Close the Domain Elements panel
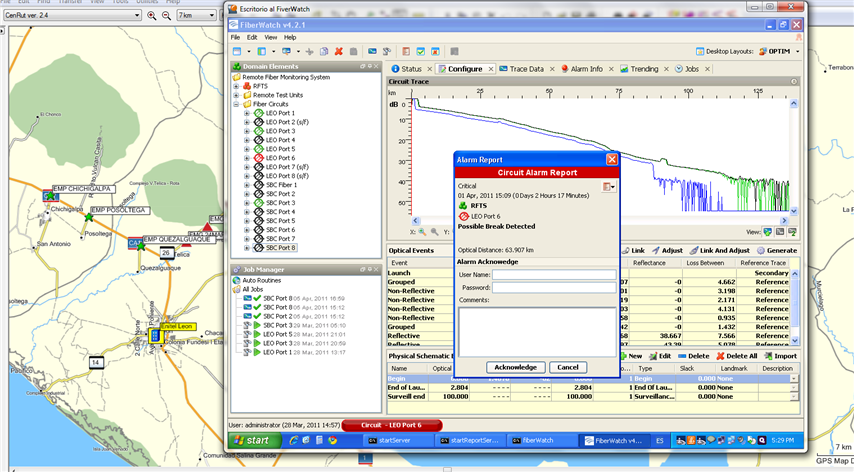Screen dimensions: 854x472 coord(376,66)
